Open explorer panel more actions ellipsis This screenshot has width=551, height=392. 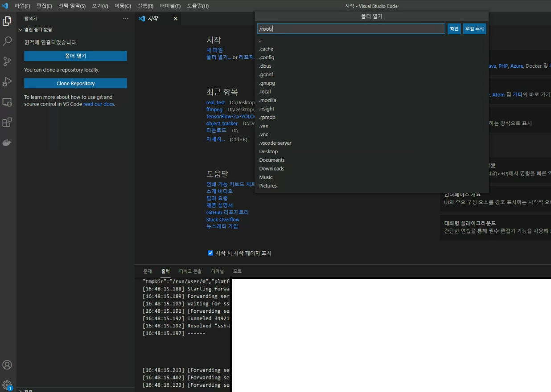pos(126,19)
